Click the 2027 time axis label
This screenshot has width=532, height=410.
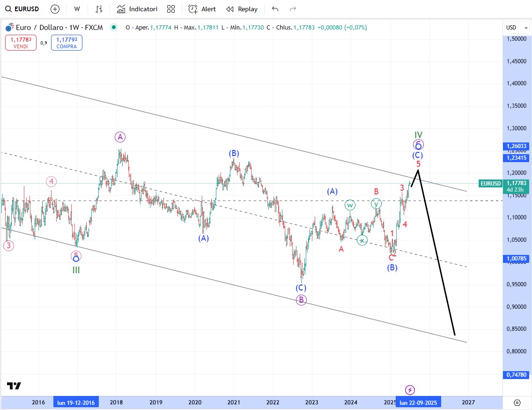tap(468, 403)
